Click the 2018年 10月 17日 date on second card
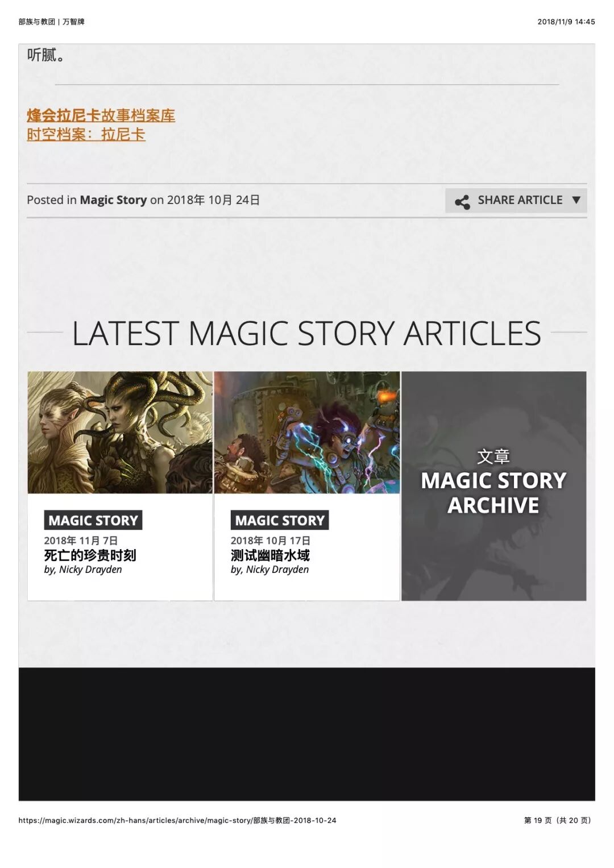Image resolution: width=614 pixels, height=868 pixels. coord(271,541)
